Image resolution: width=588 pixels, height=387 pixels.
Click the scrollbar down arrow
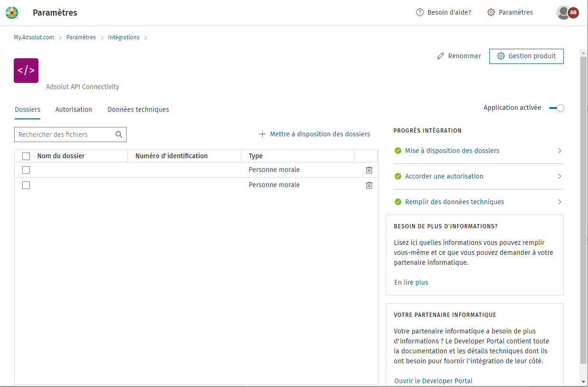[583, 382]
